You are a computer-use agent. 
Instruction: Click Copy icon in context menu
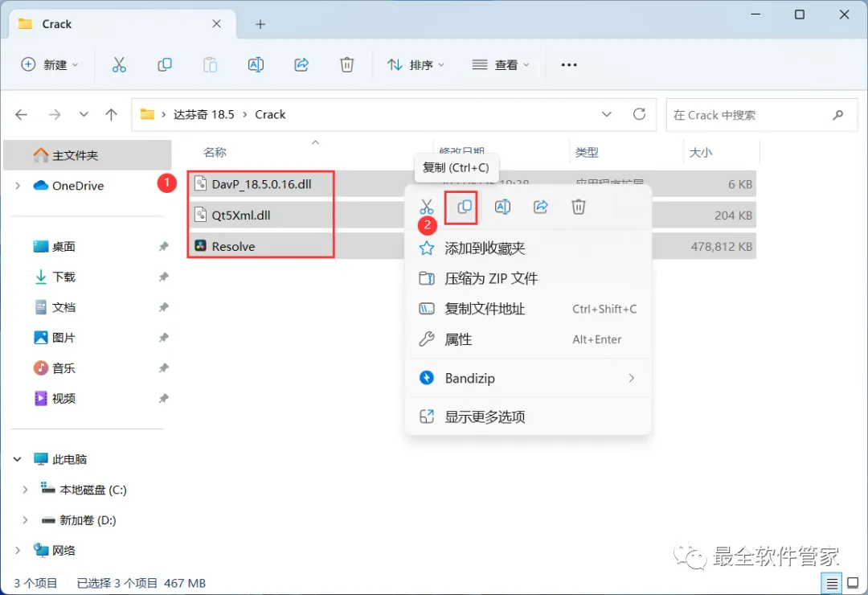tap(464, 207)
